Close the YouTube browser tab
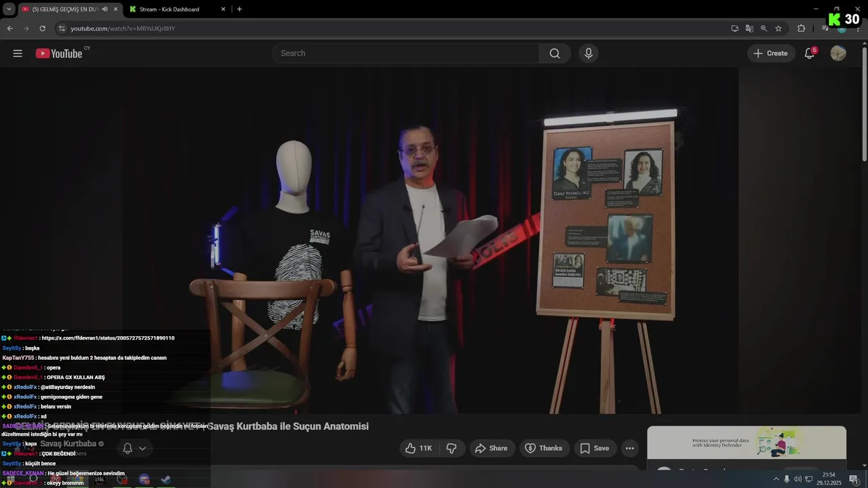Screen dimensions: 868x488 (x=115, y=9)
